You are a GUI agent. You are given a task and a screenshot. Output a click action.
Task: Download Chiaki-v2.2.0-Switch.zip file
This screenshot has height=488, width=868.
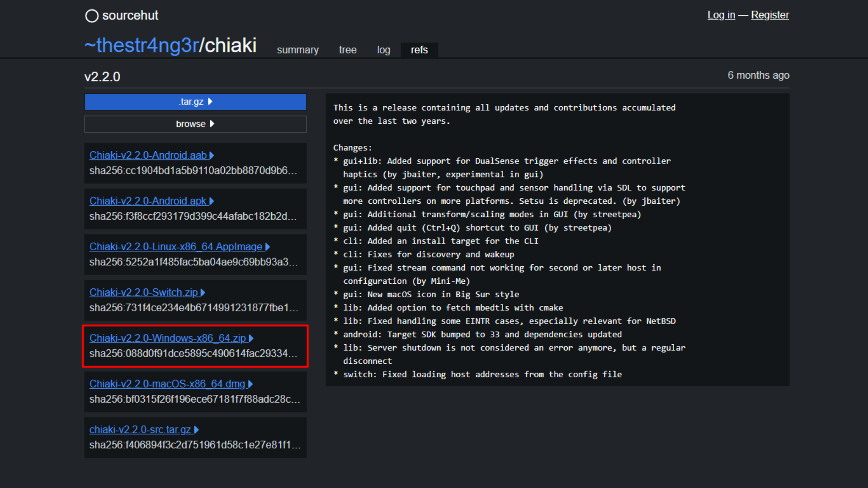click(143, 292)
